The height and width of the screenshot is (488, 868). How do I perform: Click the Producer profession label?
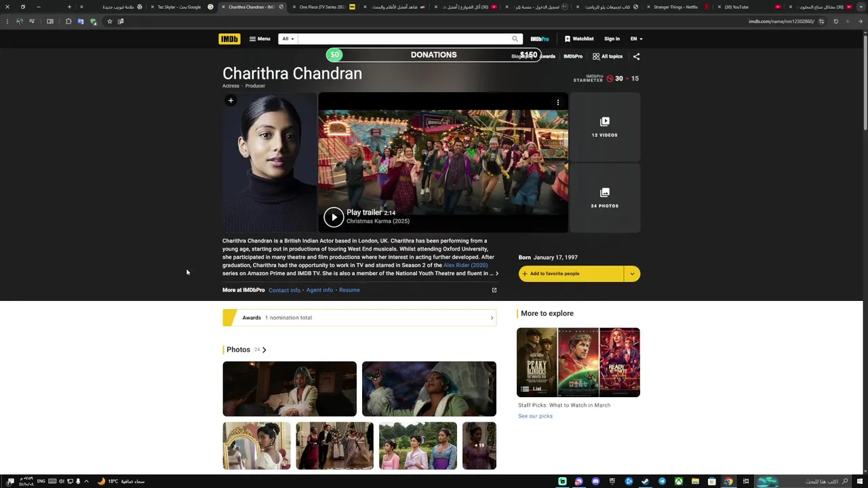click(x=255, y=86)
